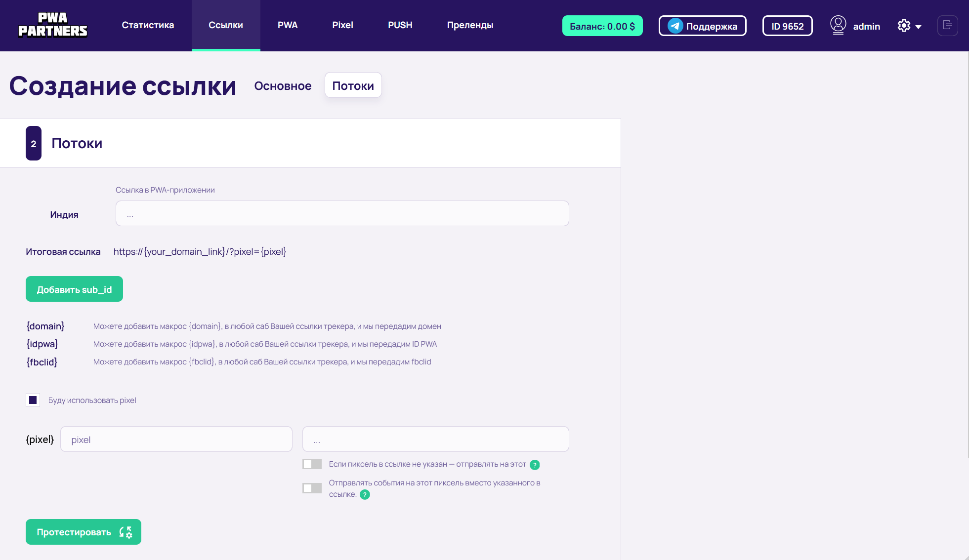Toggle 'Буду использовать pixel' checkbox
This screenshot has height=560, width=969.
(x=33, y=400)
